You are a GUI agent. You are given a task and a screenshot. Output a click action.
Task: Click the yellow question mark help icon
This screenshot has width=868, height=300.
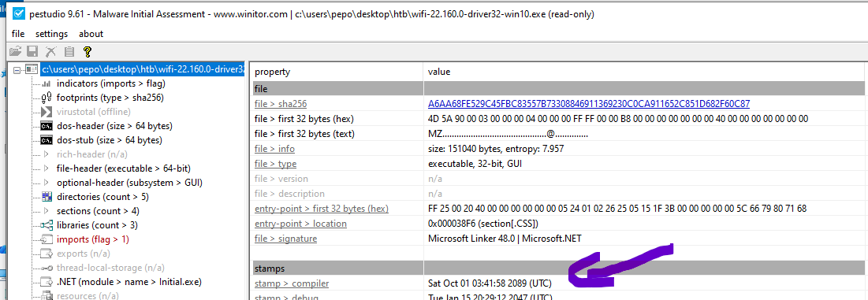point(87,52)
